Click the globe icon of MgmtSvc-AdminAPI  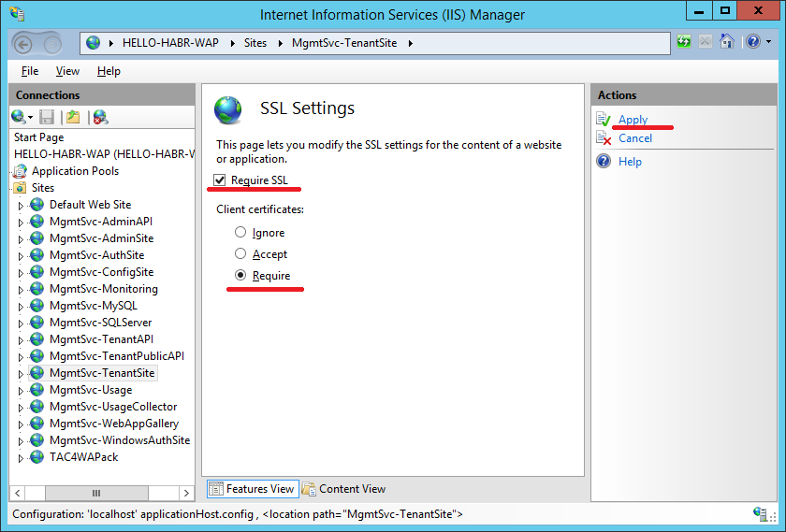[x=36, y=222]
